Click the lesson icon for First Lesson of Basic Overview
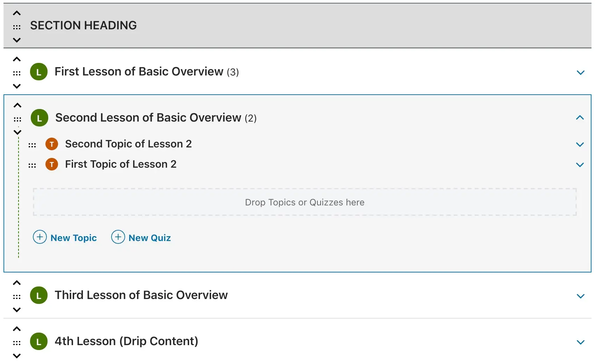This screenshot has width=595, height=364. coord(39,72)
